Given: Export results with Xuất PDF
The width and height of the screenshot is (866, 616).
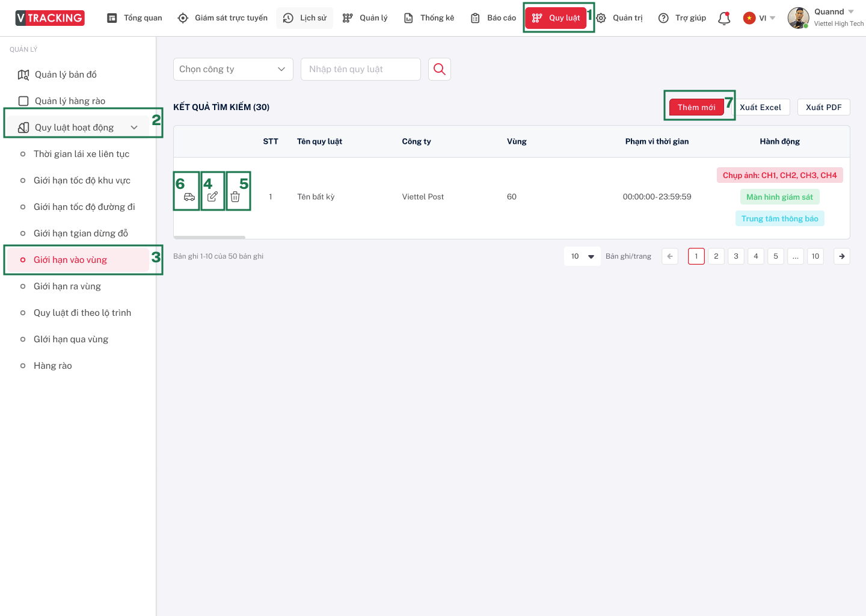Looking at the screenshot, I should 824,107.
